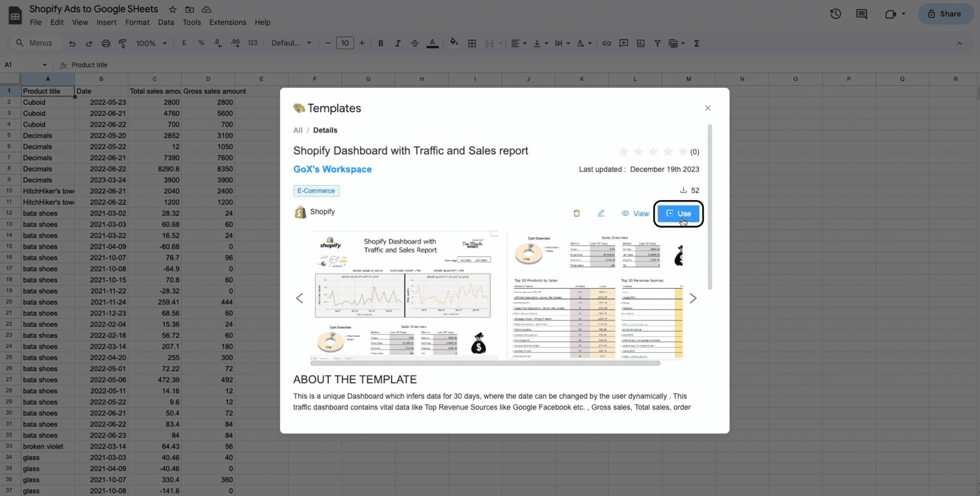Image resolution: width=980 pixels, height=496 pixels.
Task: Click the insert link icon
Action: click(x=606, y=43)
